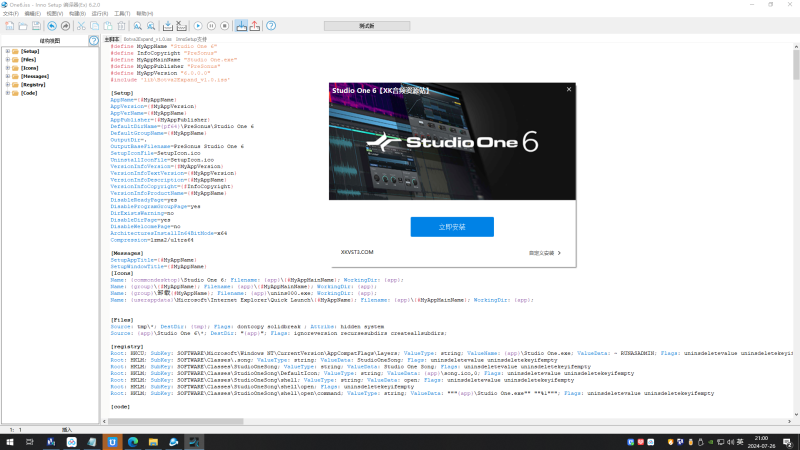Switch to the 主脚本 tab
Screen dimensions: 800x450
coord(112,39)
